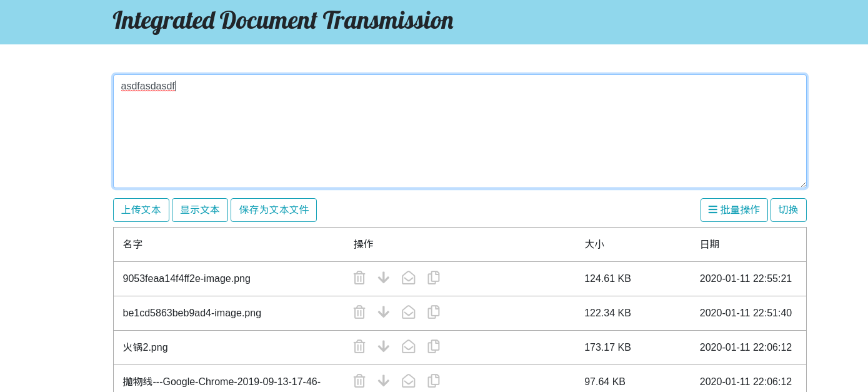Screen dimensions: 868x392
Task: Click the copy icon for 火锅2.png
Action: click(434, 347)
